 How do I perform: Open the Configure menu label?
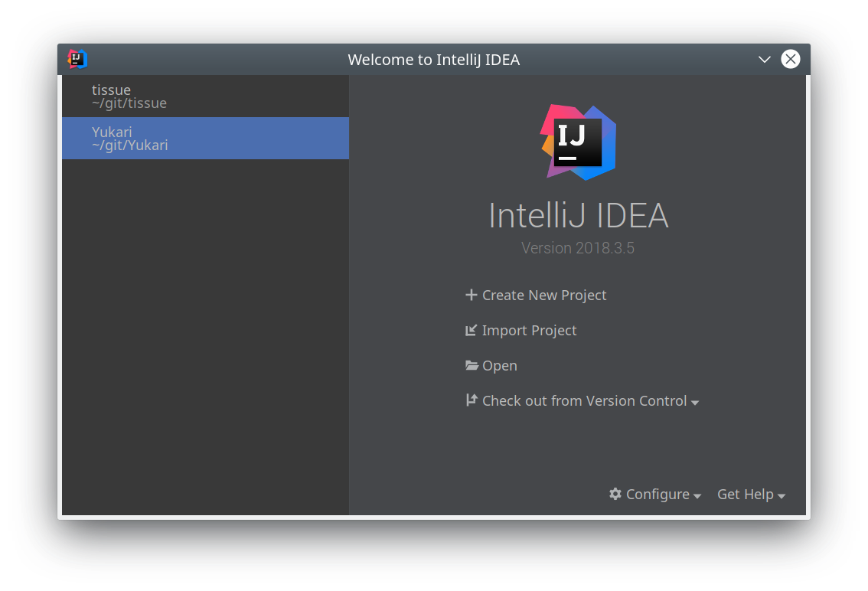point(658,495)
